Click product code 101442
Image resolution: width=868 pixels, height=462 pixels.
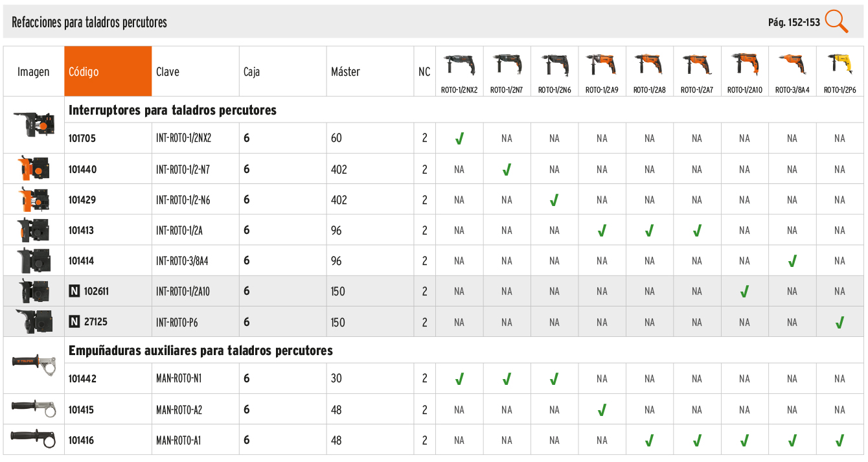point(82,378)
